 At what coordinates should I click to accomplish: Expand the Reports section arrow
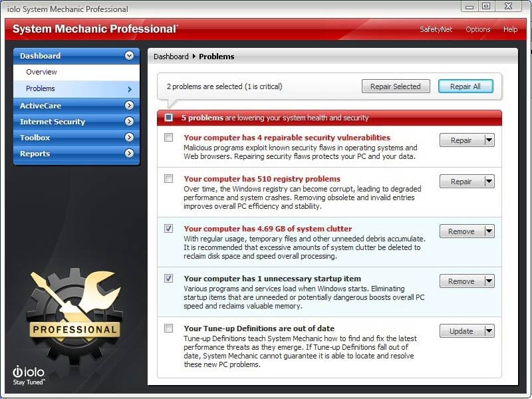(129, 154)
